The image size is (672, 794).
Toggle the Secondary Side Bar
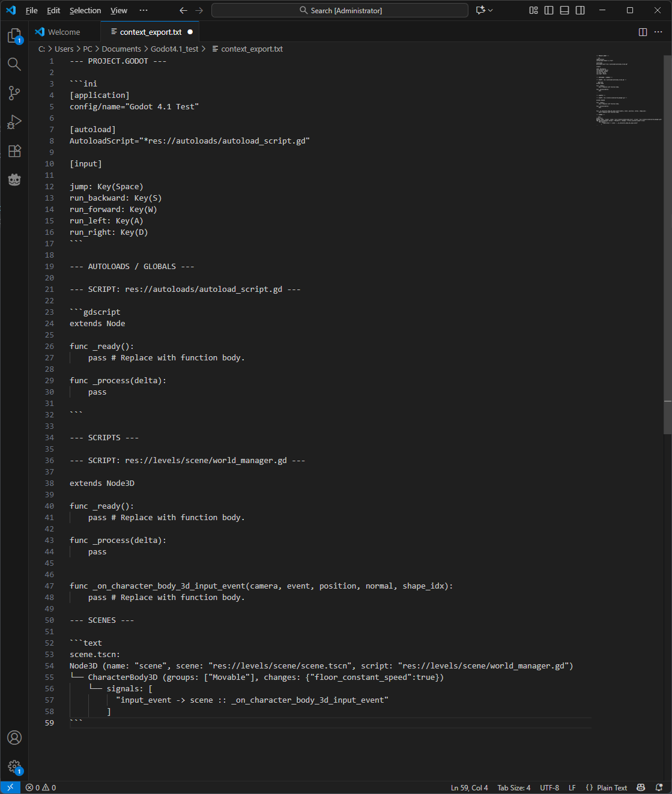580,10
